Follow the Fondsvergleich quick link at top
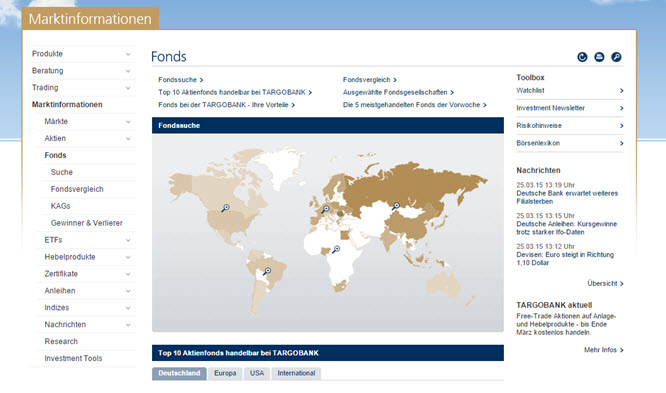Screen dimensions: 666x393 (370, 80)
